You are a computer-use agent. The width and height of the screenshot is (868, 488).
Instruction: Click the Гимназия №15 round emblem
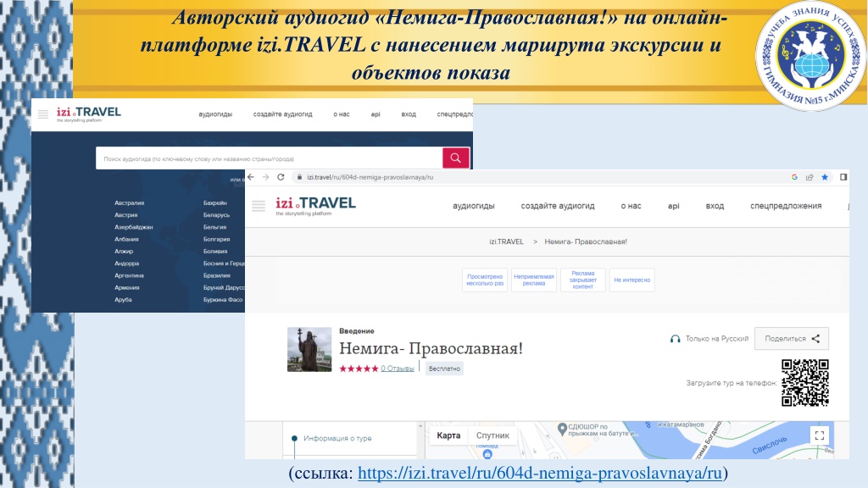[x=811, y=55]
